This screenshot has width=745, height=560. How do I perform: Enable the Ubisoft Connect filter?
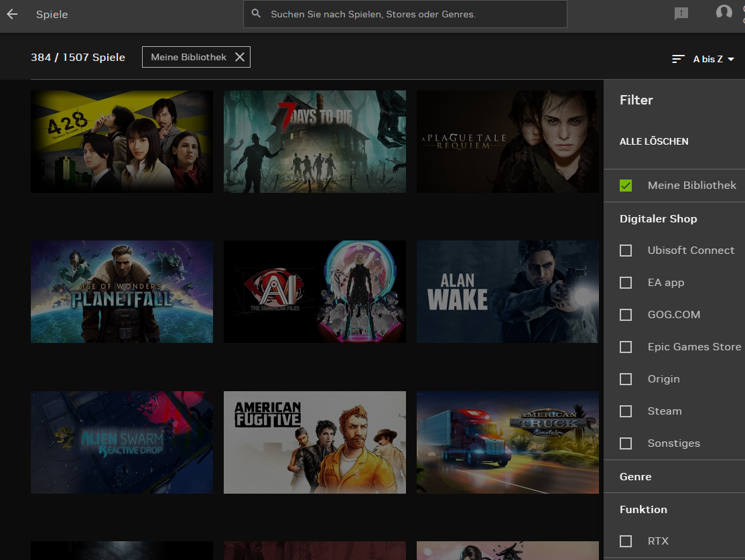626,251
